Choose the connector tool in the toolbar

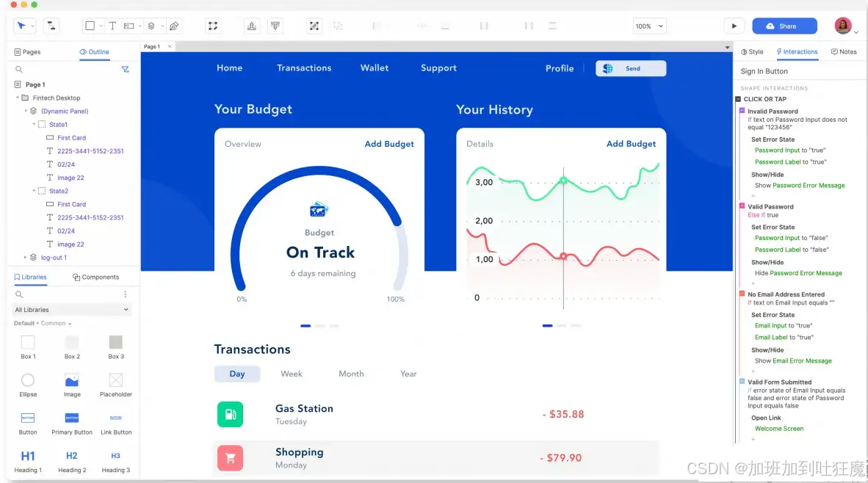coord(51,26)
